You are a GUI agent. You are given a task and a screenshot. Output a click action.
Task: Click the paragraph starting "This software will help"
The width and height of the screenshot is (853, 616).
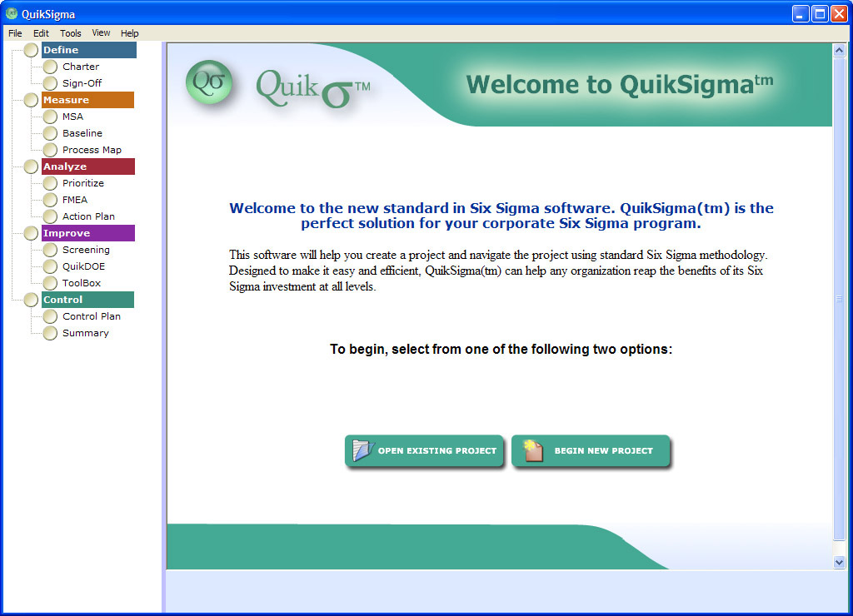(498, 271)
